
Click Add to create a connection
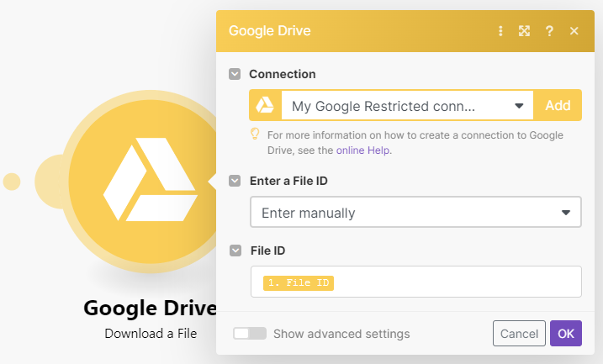558,106
